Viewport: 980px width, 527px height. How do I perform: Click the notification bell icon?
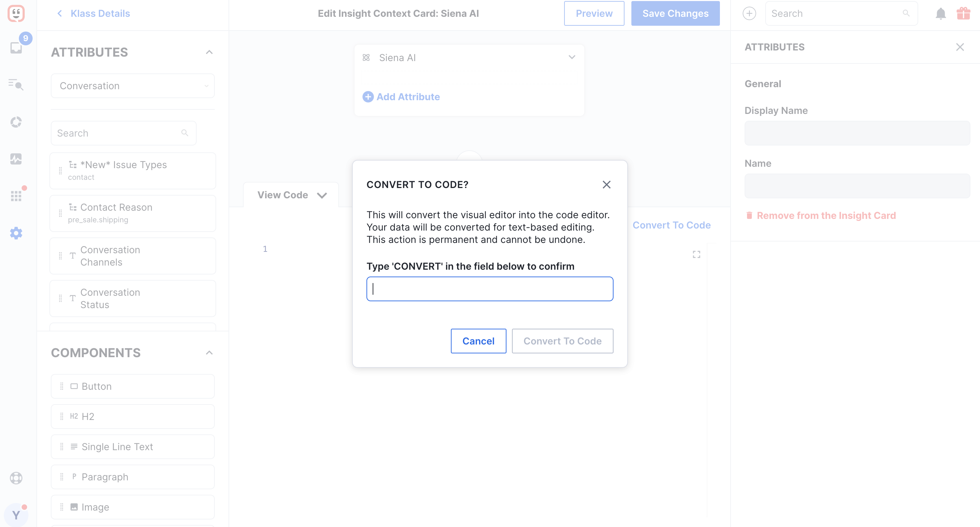click(941, 14)
